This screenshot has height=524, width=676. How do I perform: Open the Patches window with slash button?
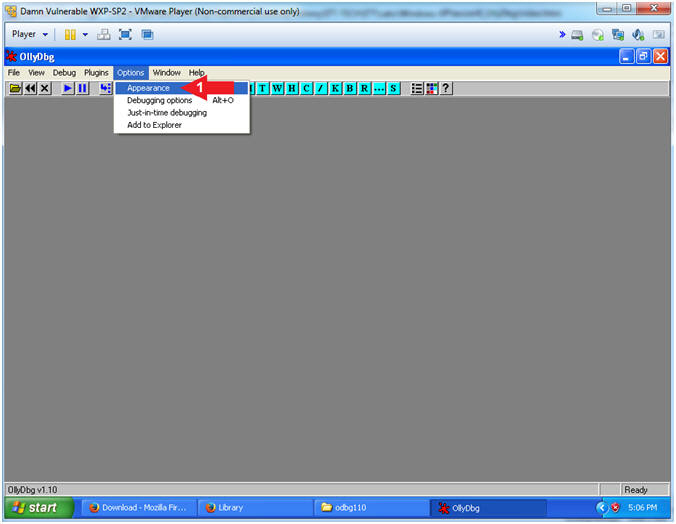tap(321, 88)
